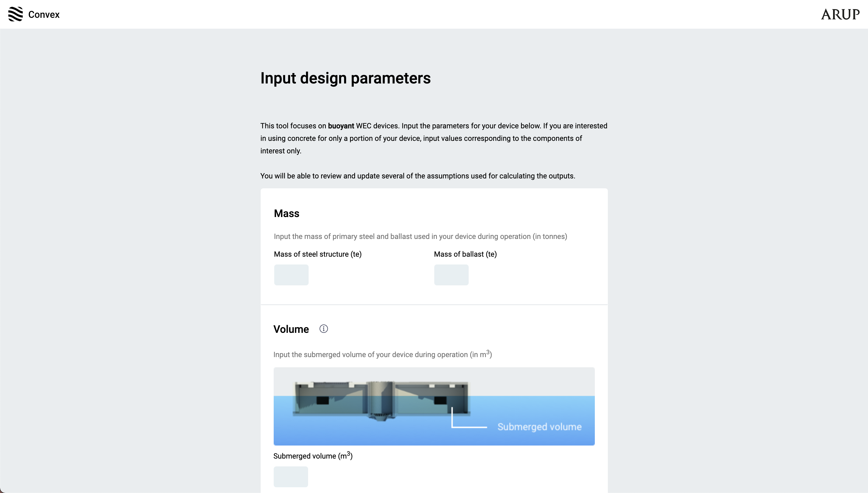868x493 pixels.
Task: Click the WEC device illustration
Action: 381,400
